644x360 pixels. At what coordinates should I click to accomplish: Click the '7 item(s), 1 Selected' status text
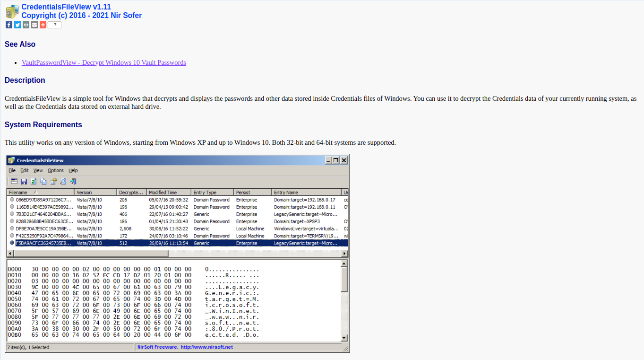click(28, 347)
